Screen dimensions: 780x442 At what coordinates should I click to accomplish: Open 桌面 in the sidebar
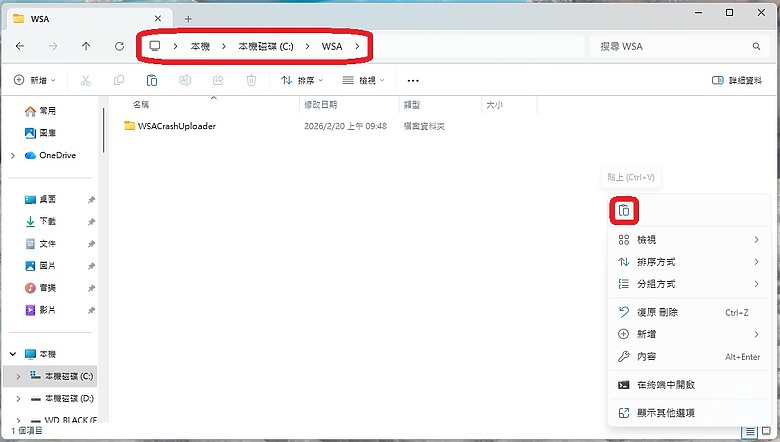[40, 199]
